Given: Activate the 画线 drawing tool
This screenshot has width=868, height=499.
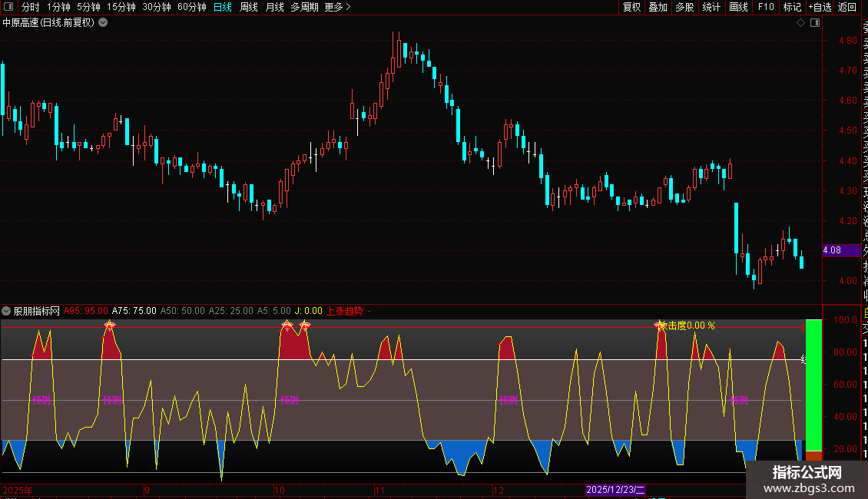Looking at the screenshot, I should tap(738, 7).
